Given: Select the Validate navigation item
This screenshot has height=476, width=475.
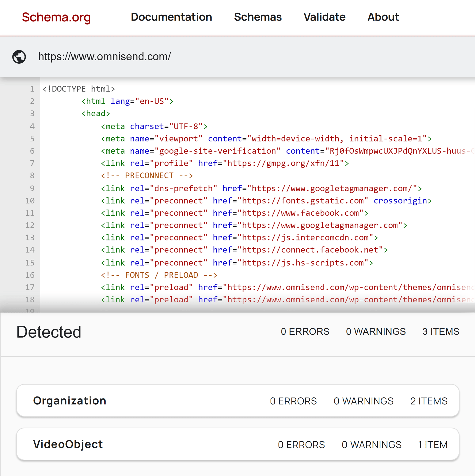Looking at the screenshot, I should coord(324,17).
